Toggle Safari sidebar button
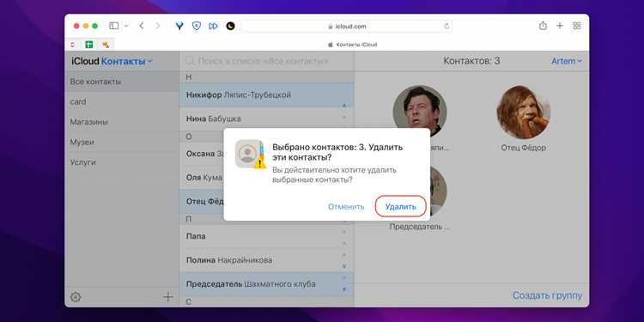 point(113,26)
